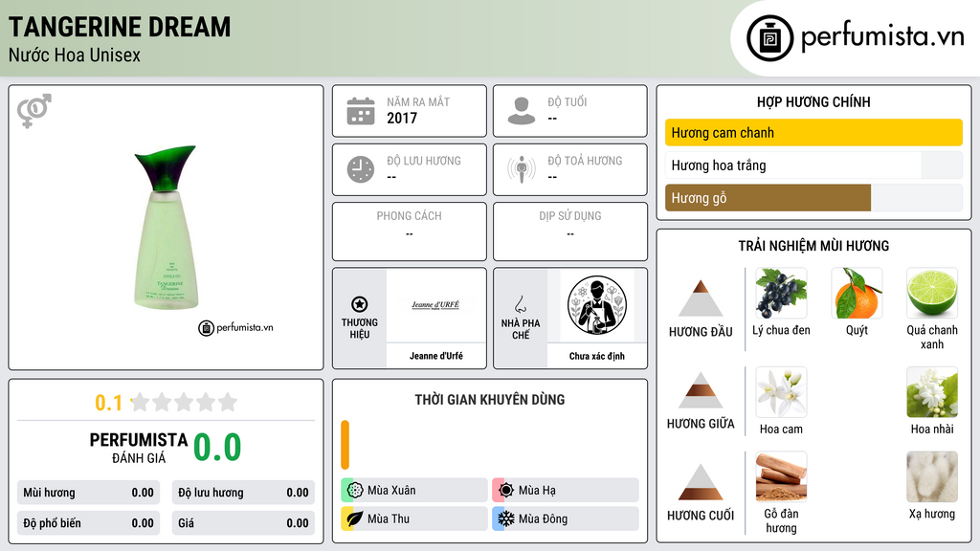The height and width of the screenshot is (551, 980).
Task: Click the Hương hoa trắng accord bar
Action: pyautogui.click(x=813, y=165)
